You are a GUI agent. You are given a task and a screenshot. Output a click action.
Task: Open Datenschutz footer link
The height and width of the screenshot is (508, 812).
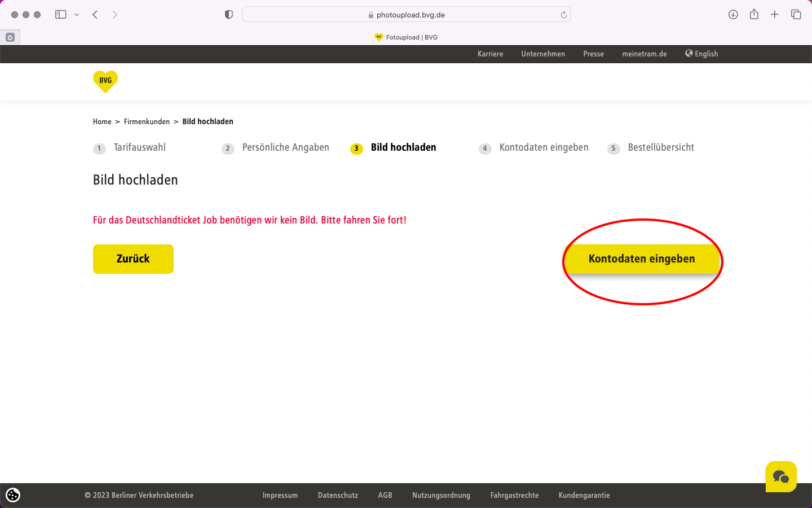pyautogui.click(x=338, y=496)
